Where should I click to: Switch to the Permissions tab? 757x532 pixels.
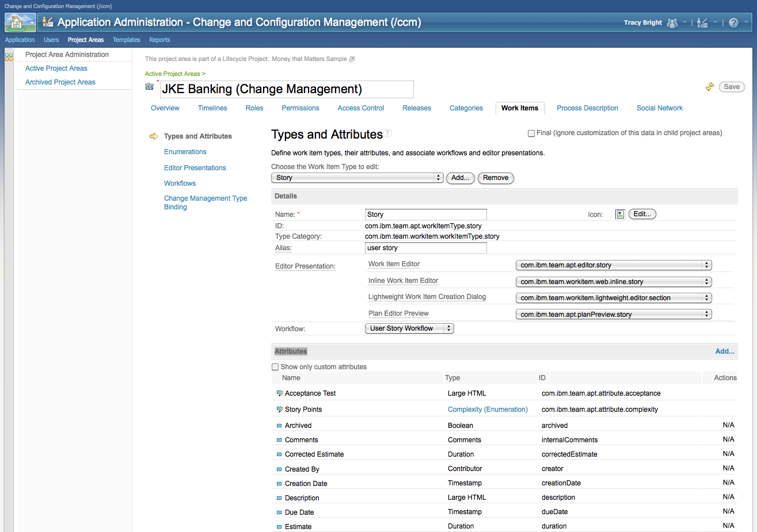click(300, 108)
